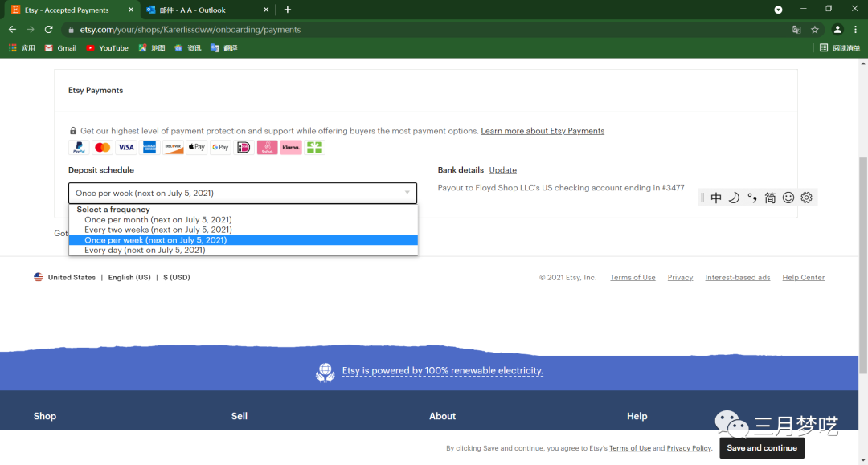868x465 pixels.
Task: Bookmark this page with the star icon
Action: click(815, 30)
